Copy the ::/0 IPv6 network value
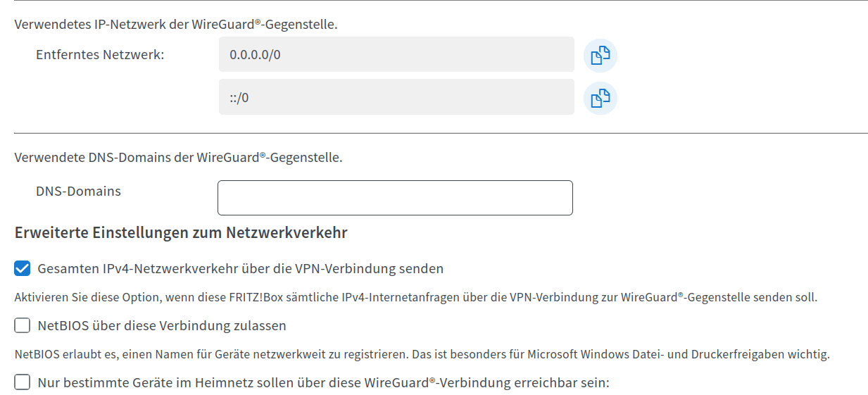This screenshot has width=868, height=395. click(600, 98)
